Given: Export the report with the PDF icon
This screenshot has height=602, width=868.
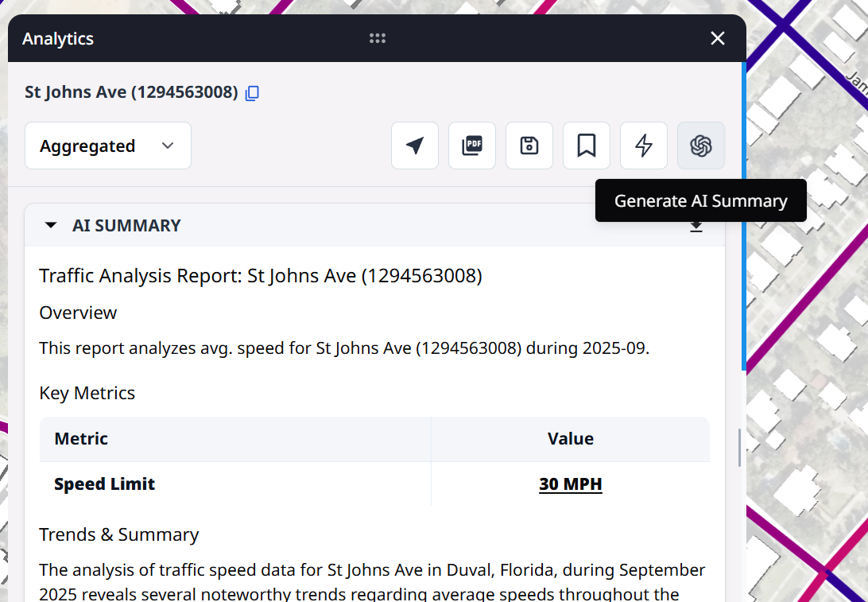Looking at the screenshot, I should tap(472, 146).
